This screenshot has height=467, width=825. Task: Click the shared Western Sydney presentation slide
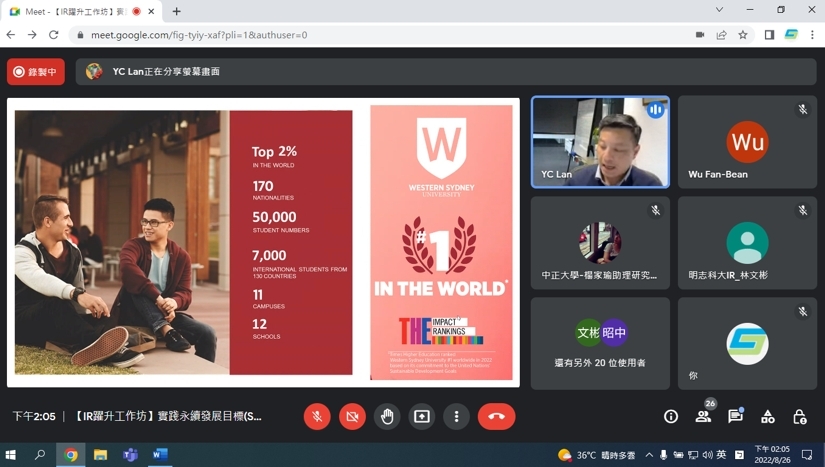pyautogui.click(x=263, y=242)
